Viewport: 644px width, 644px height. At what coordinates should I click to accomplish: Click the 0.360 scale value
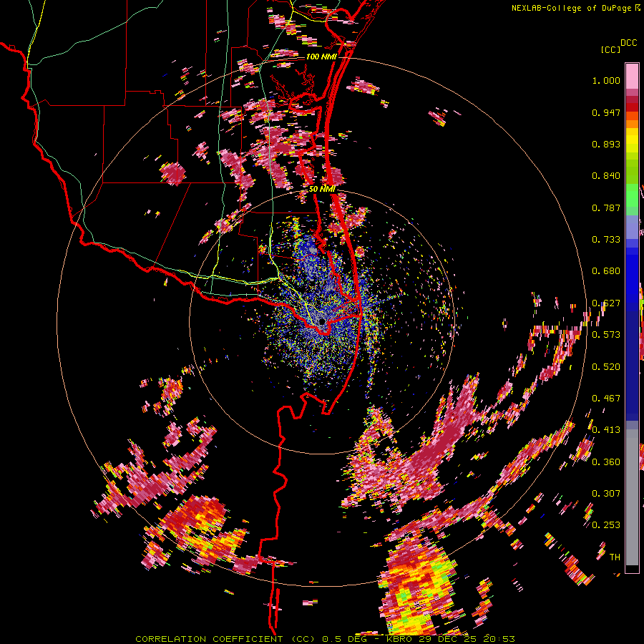pos(606,462)
